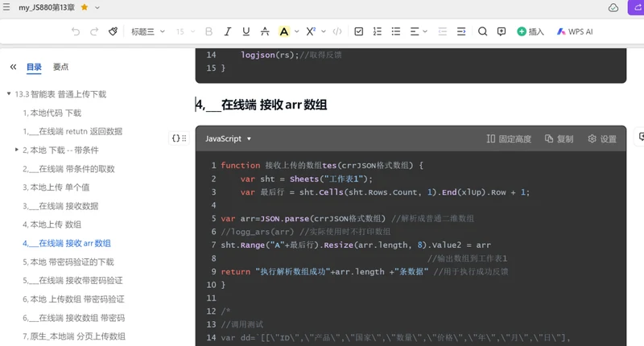644x346 pixels.
Task: Open the highlight color dropdown arrow
Action: pyautogui.click(x=297, y=31)
